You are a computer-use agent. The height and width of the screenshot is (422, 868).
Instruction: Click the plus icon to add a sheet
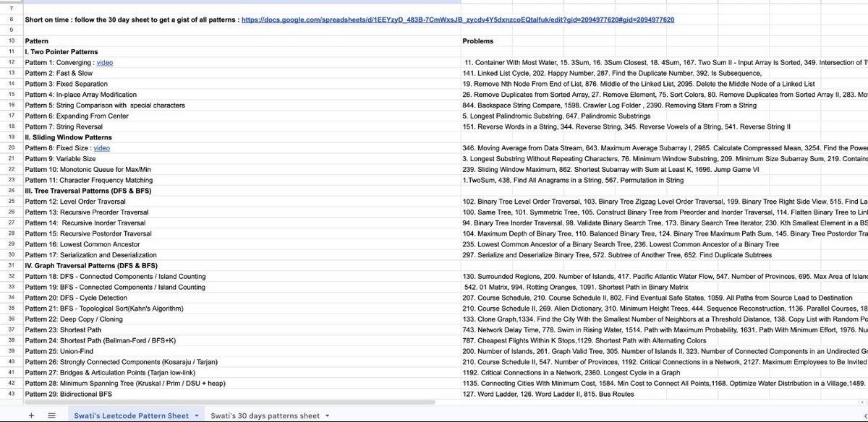click(31, 415)
